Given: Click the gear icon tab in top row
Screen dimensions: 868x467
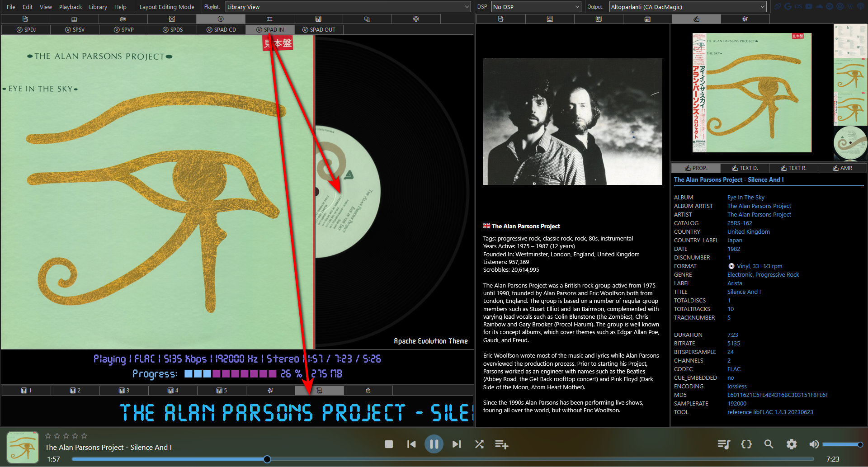Looking at the screenshot, I should pos(416,19).
